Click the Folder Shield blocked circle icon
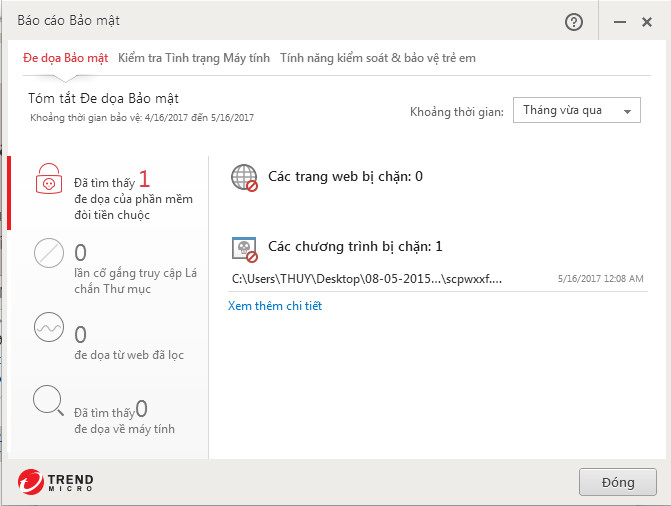The width and height of the screenshot is (671, 506). [49, 253]
